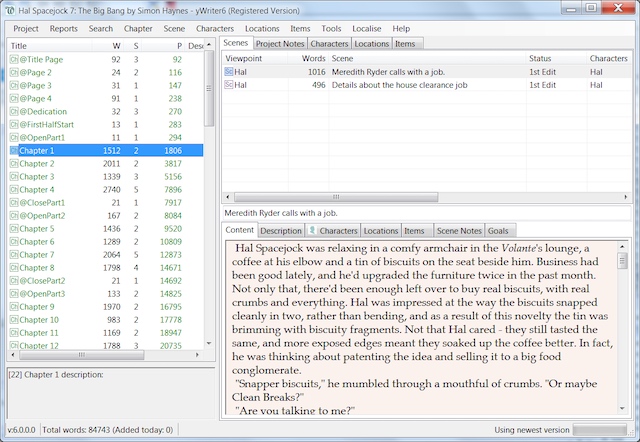The height and width of the screenshot is (442, 640).
Task: Click the chapter icon beside @OpenPart3
Action: tap(14, 294)
